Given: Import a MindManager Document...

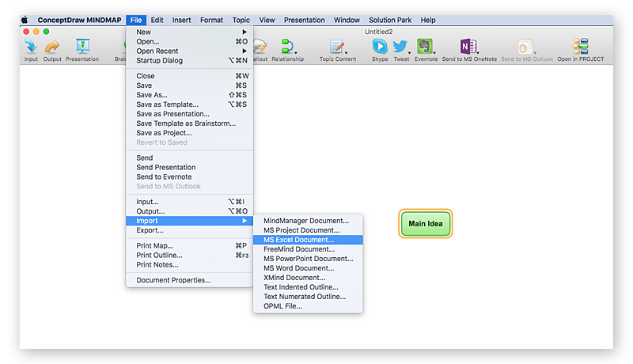Looking at the screenshot, I should (x=308, y=221).
